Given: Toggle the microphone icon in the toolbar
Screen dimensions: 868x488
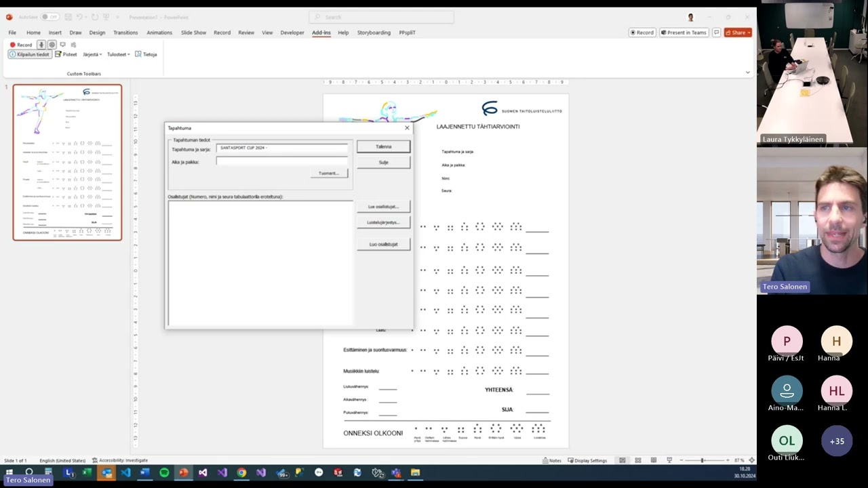Looking at the screenshot, I should point(41,45).
